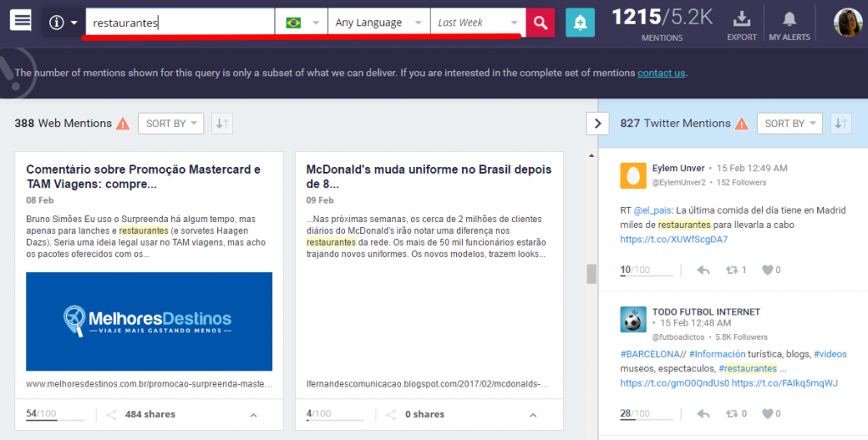Open the lfernandescomunicacao.blogspot.com URL
The height and width of the screenshot is (440, 868).
[x=427, y=384]
